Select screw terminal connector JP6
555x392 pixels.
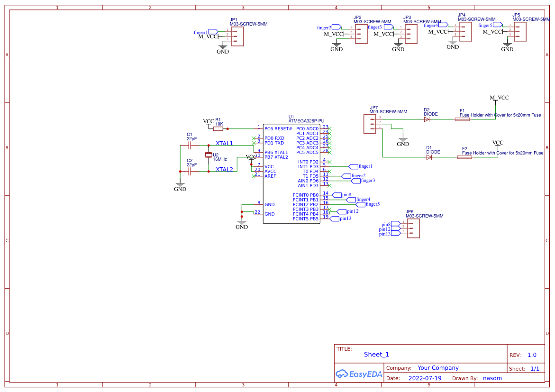[412, 228]
